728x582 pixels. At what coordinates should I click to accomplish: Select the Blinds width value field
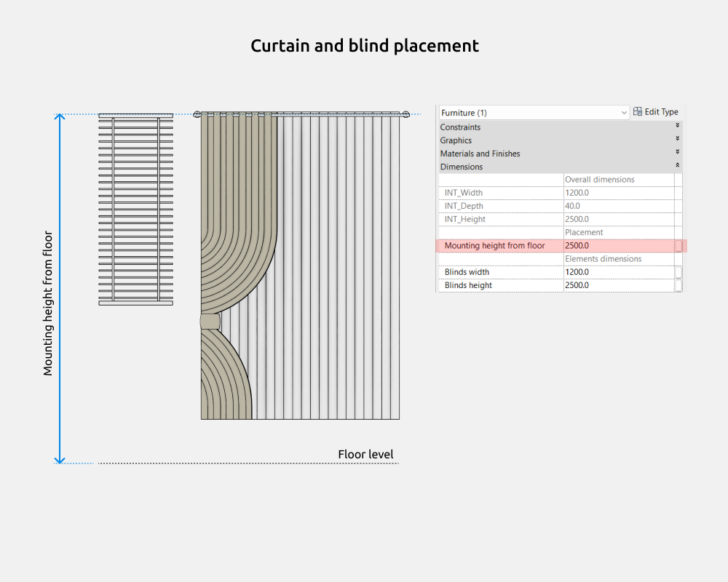[x=619, y=272]
